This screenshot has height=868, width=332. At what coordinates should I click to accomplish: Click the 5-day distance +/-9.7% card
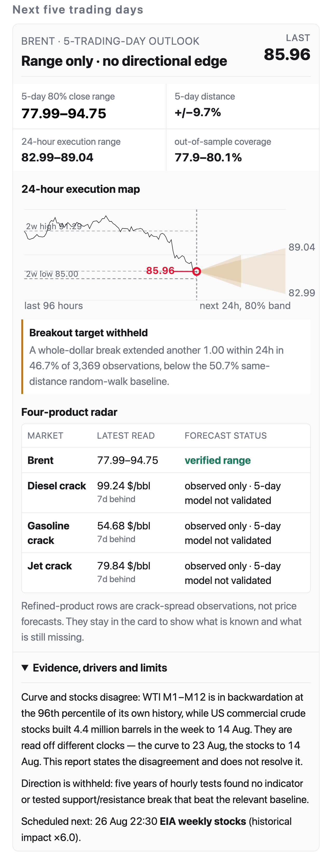242,106
